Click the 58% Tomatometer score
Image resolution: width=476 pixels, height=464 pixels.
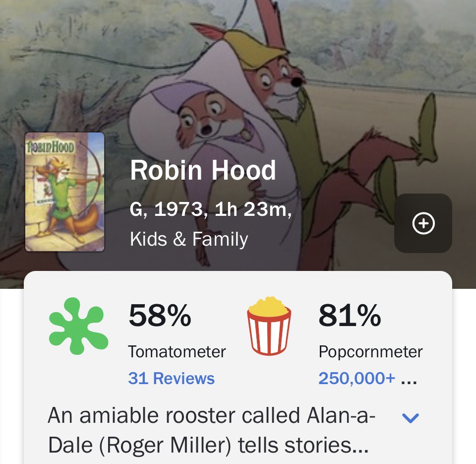pos(160,315)
